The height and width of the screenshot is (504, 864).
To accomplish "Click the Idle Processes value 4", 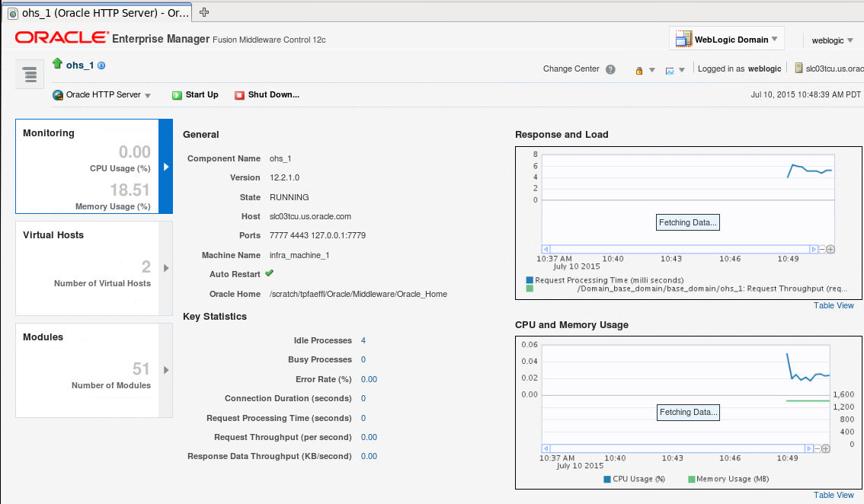I will [363, 341].
